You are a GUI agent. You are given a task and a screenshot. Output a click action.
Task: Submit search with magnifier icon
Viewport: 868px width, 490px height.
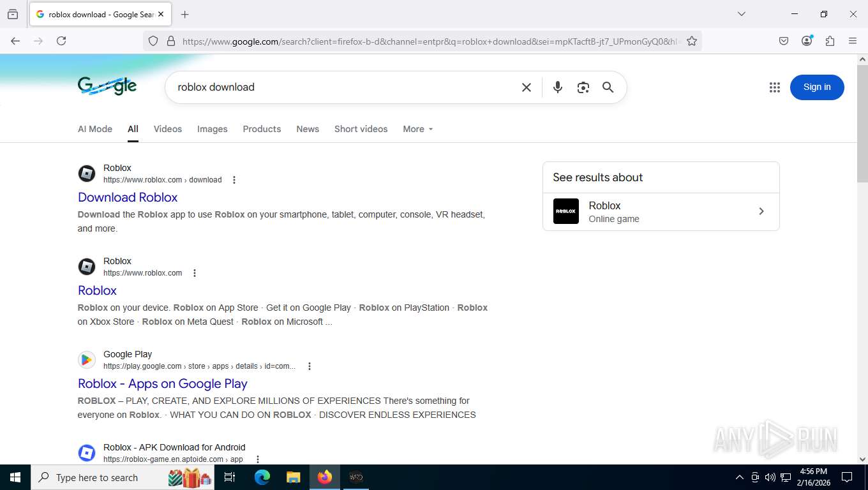(x=608, y=87)
